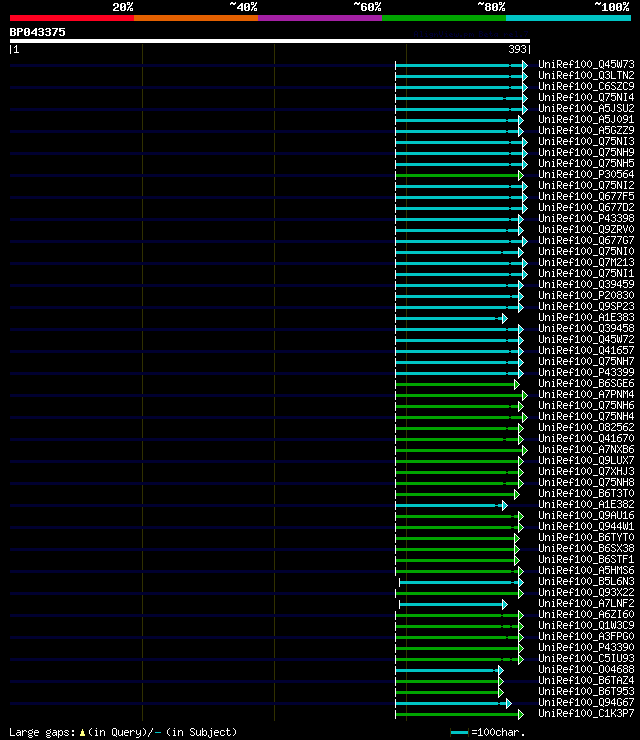Open the UniRef100_Q75NI4 hit
Viewport: 640px width, 740px height.
[x=586, y=97]
